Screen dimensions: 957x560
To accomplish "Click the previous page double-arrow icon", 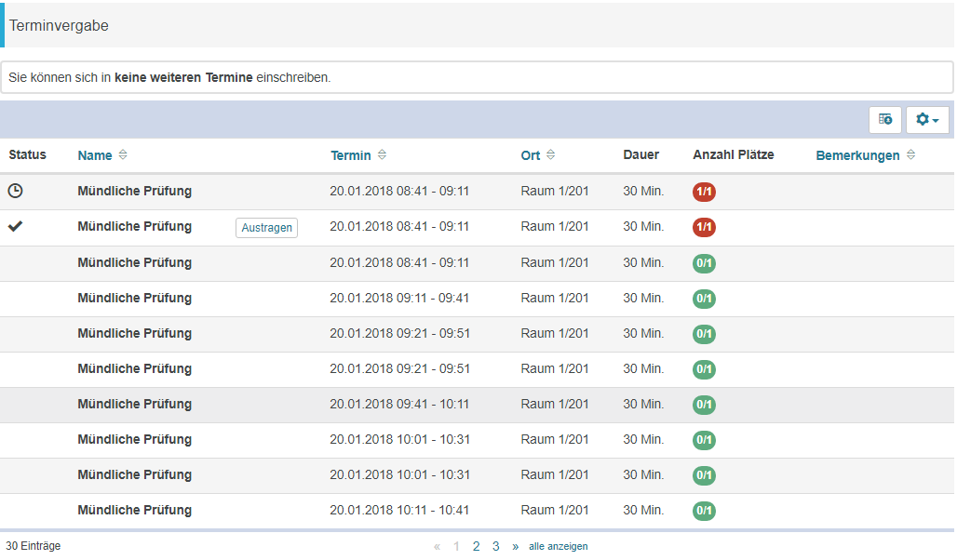I will tap(437, 546).
